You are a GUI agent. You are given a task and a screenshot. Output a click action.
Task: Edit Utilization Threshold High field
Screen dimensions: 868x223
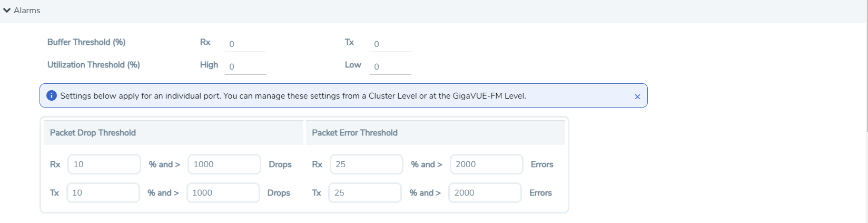pos(245,67)
